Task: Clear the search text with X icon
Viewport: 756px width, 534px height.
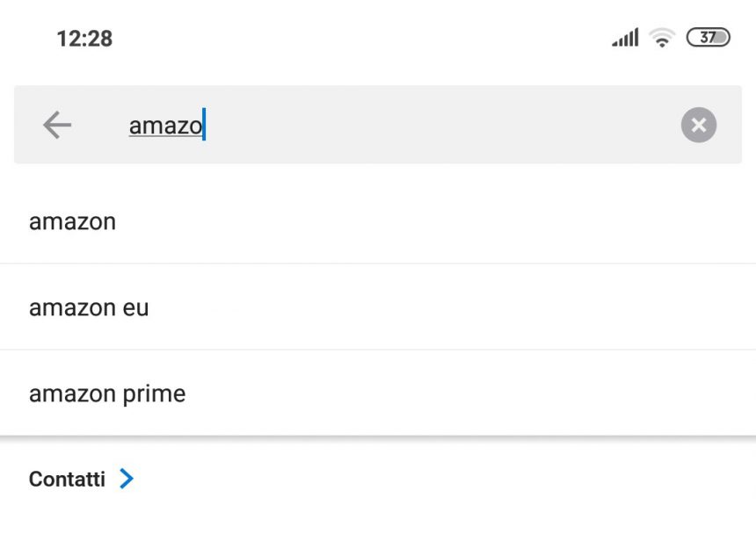Action: 699,125
